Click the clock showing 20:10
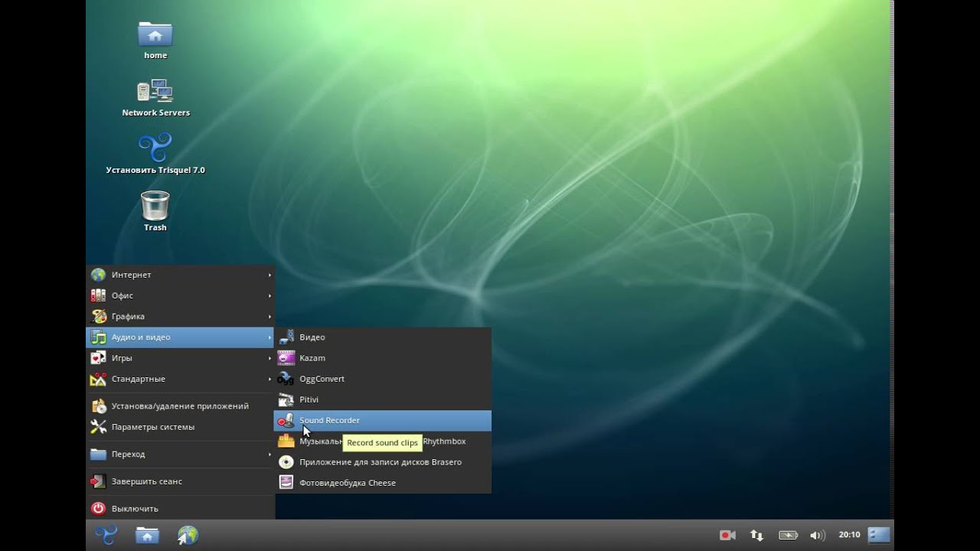The image size is (980, 551). tap(849, 535)
